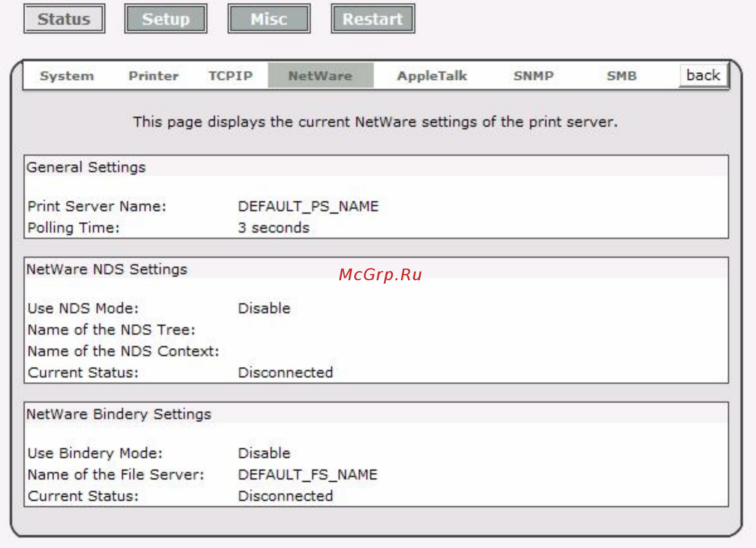
Task: Open the Misc page button
Action: [x=269, y=19]
